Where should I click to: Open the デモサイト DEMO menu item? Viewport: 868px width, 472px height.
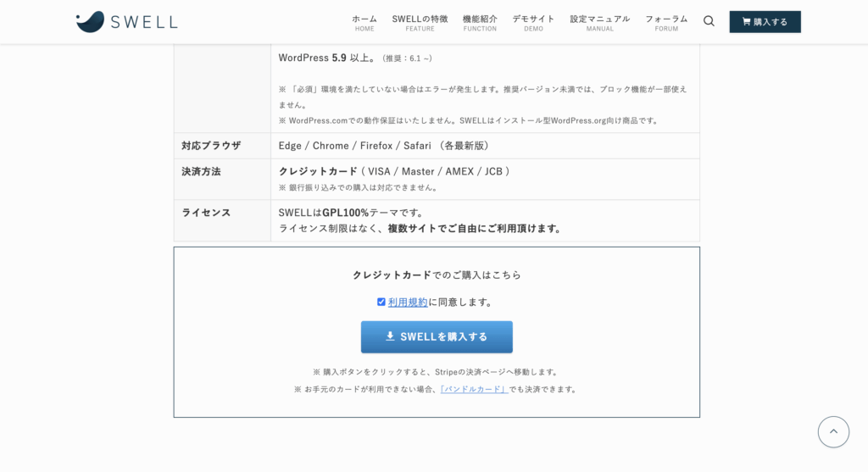(533, 22)
